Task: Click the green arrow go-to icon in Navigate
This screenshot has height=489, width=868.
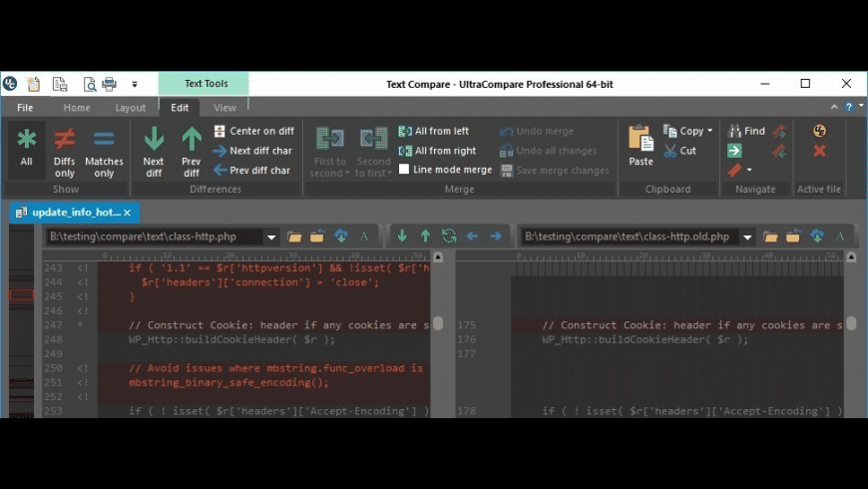Action: (734, 151)
